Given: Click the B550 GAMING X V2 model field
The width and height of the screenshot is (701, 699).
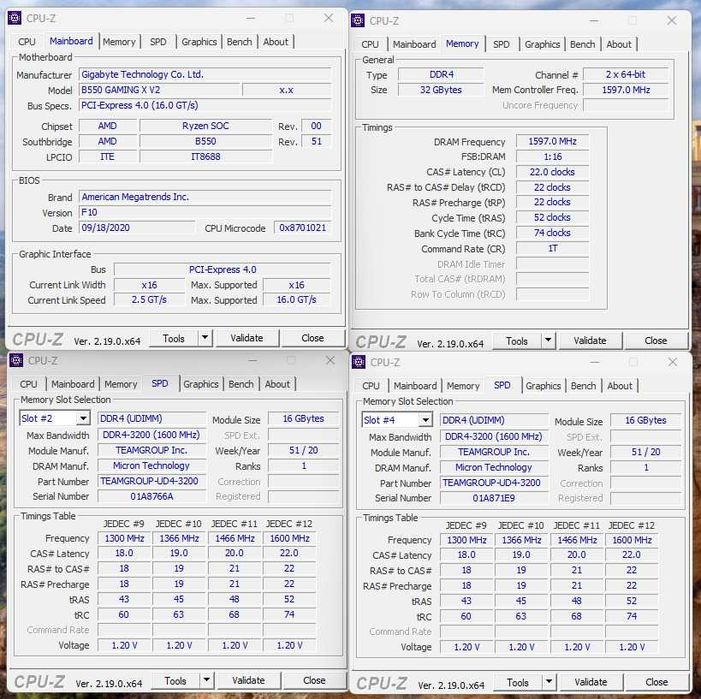Looking at the screenshot, I should pos(160,90).
